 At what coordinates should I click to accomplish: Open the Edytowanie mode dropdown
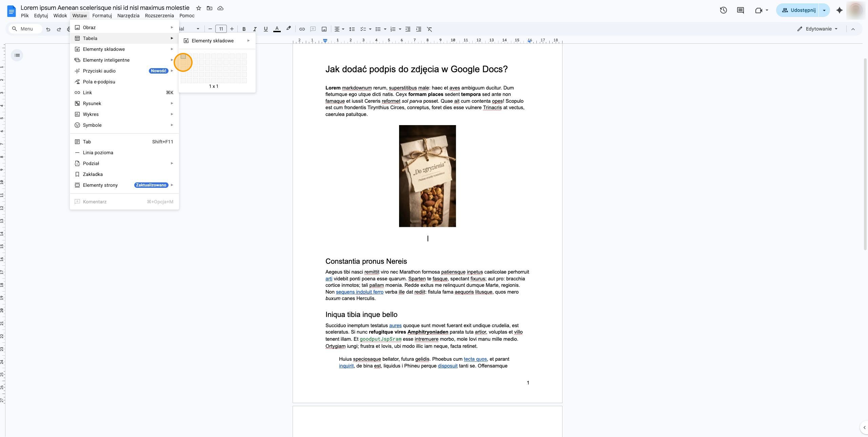(x=818, y=29)
